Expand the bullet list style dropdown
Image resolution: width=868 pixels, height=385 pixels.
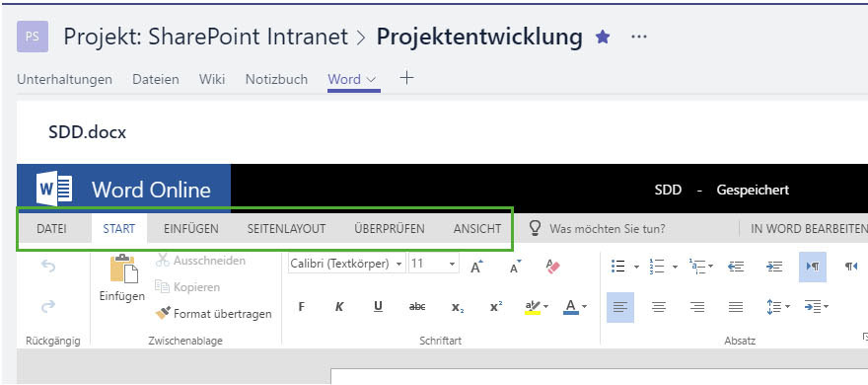coord(636,267)
